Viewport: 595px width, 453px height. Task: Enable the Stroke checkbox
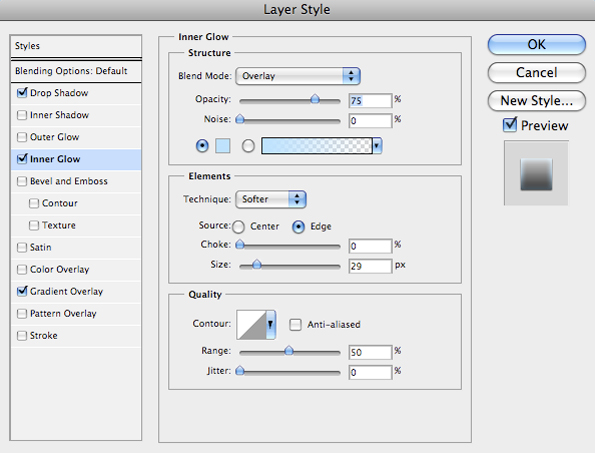(x=22, y=336)
